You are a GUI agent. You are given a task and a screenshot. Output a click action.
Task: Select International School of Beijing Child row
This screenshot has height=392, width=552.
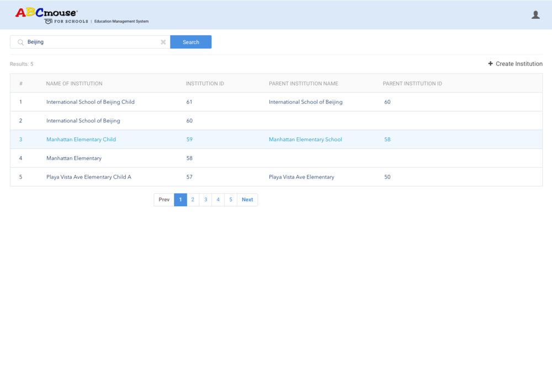(91, 102)
